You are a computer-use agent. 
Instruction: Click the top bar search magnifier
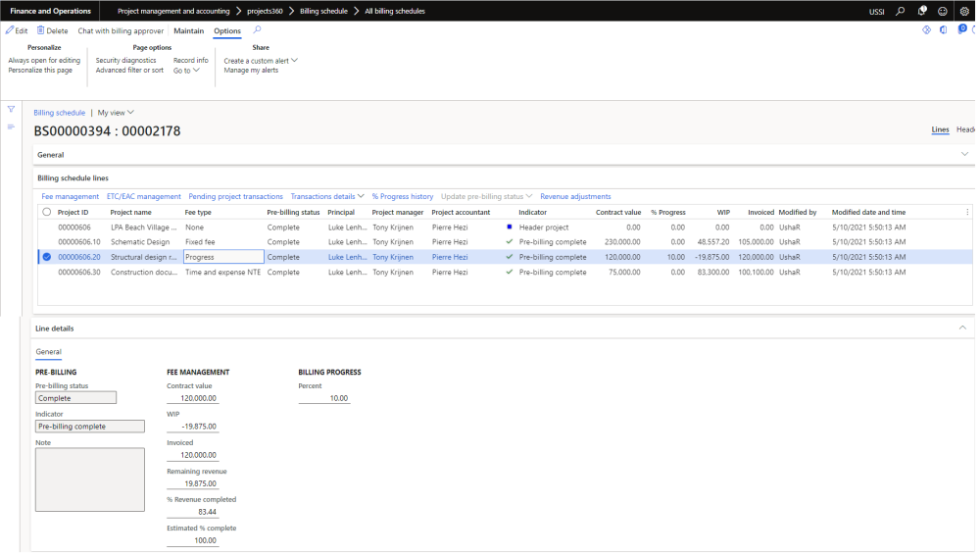(901, 11)
